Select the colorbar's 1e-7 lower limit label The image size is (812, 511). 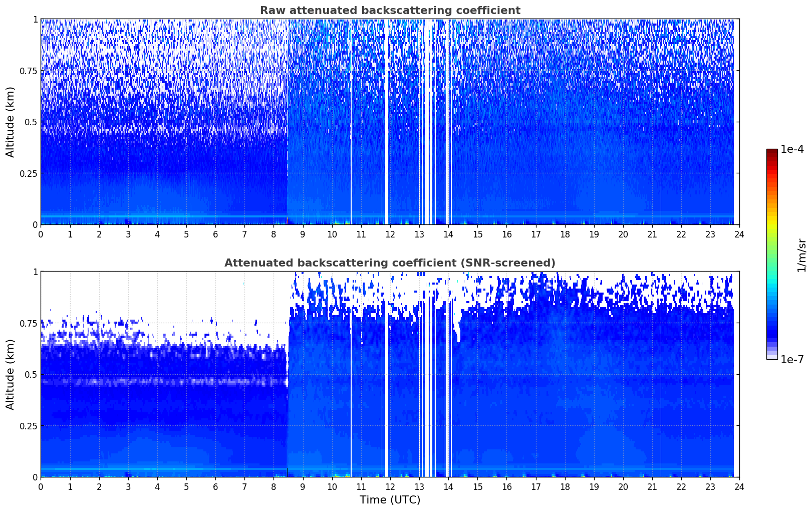pos(792,359)
